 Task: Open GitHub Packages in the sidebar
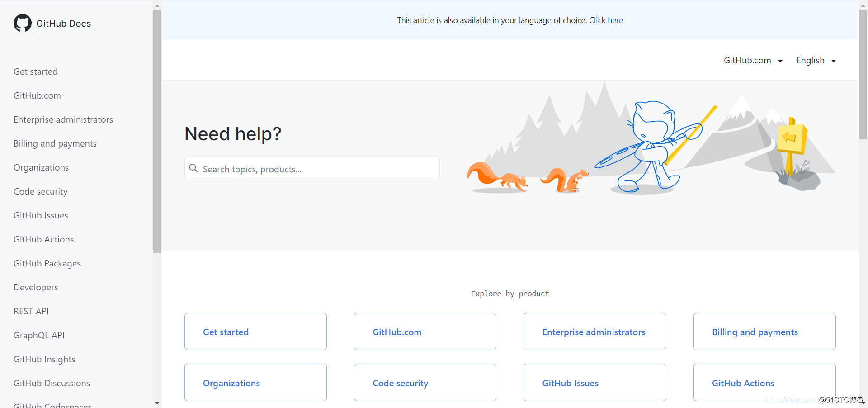click(x=47, y=263)
